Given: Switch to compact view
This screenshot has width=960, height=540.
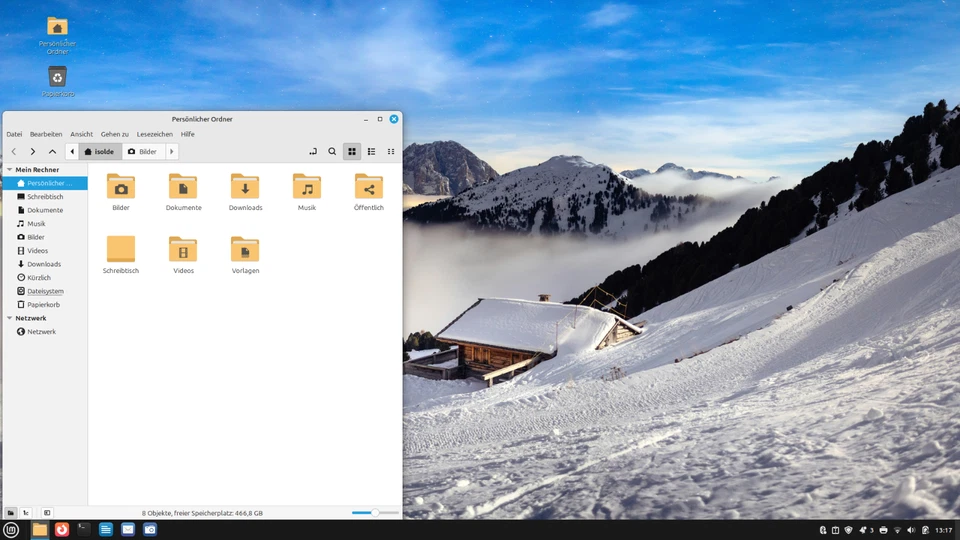Looking at the screenshot, I should (x=391, y=151).
